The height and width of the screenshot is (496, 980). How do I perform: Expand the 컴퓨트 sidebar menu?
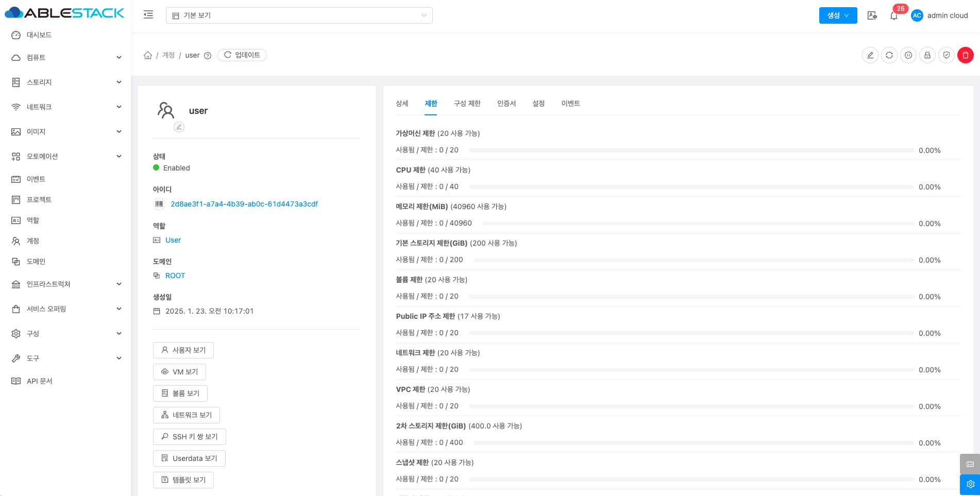tap(66, 58)
